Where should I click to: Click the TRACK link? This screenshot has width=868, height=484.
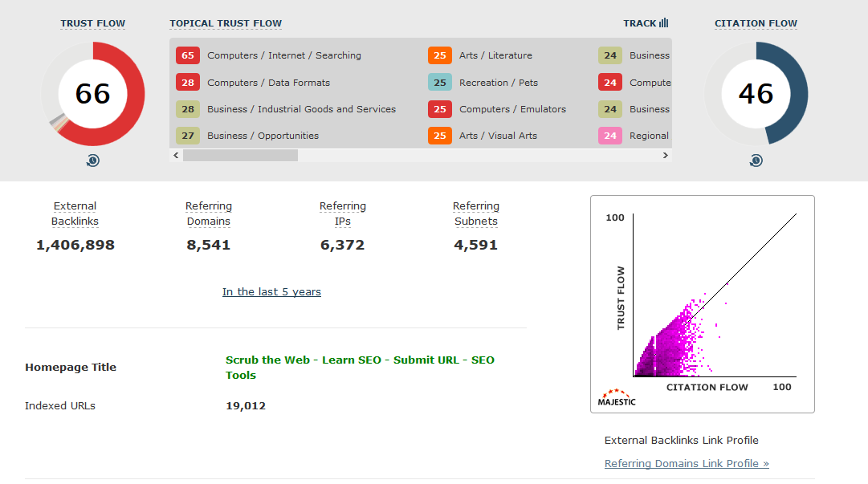coord(646,23)
